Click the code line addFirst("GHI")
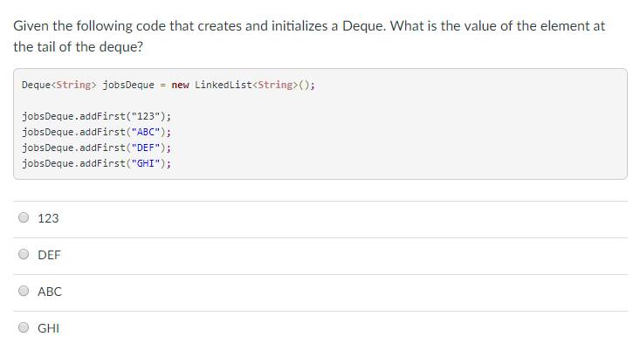 pyautogui.click(x=96, y=163)
